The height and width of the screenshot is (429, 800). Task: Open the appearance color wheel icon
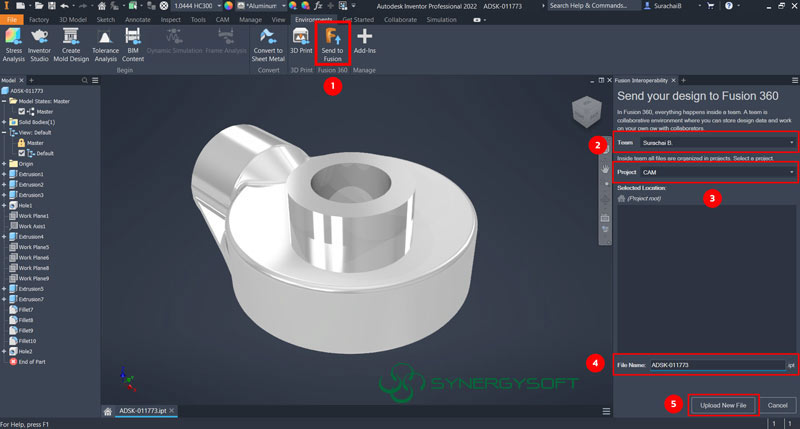(229, 6)
